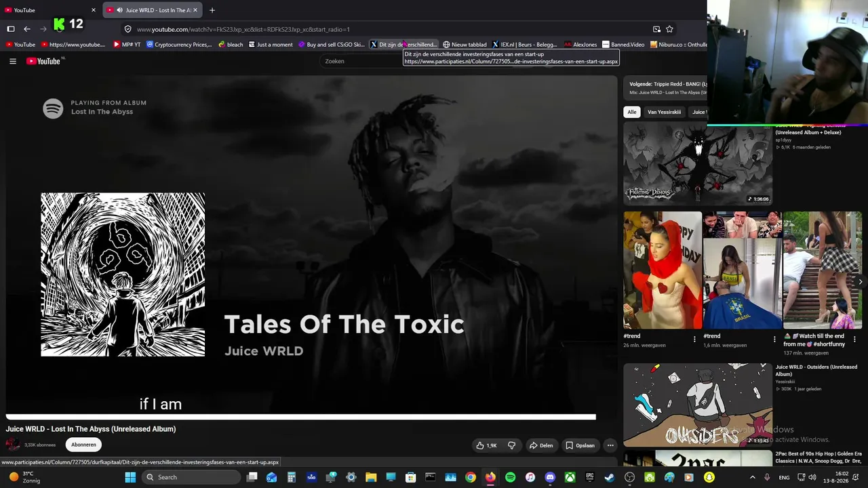Screen dimensions: 868x488
Task: Open Epic Games Launcher in taskbar
Action: (590, 477)
